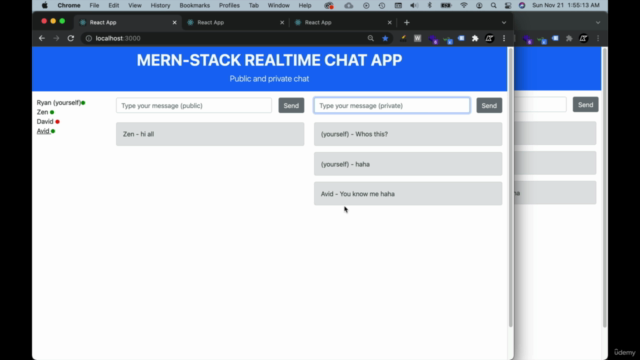This screenshot has width=640, height=360.
Task: Click the battery icon in the menu bar
Action: click(446, 5)
